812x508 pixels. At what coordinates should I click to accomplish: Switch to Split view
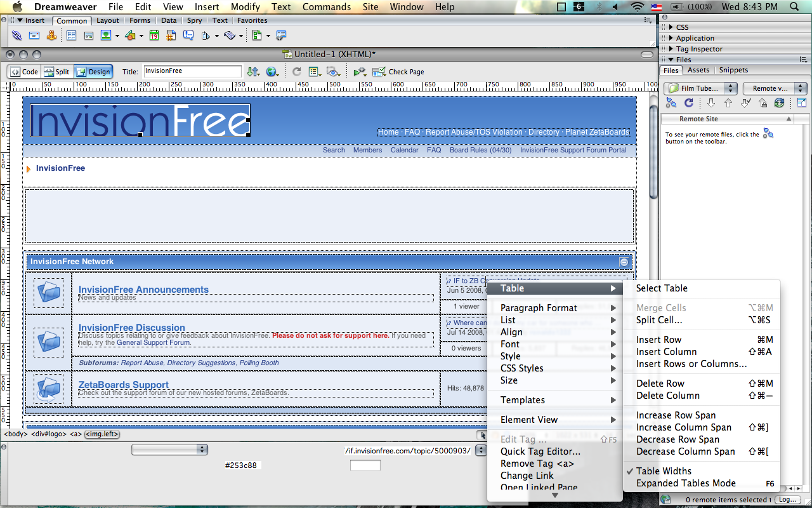(x=57, y=72)
